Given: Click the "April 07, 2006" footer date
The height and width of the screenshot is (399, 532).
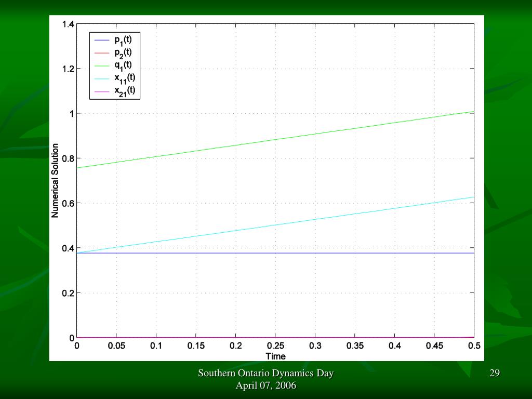Looking at the screenshot, I should pyautogui.click(x=265, y=385).
